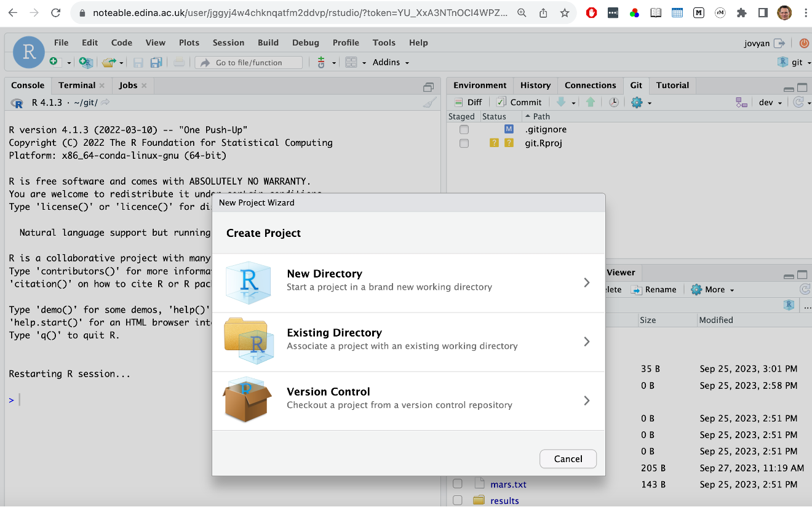Click the browser reload icon
This screenshot has width=812, height=507.
[56, 13]
